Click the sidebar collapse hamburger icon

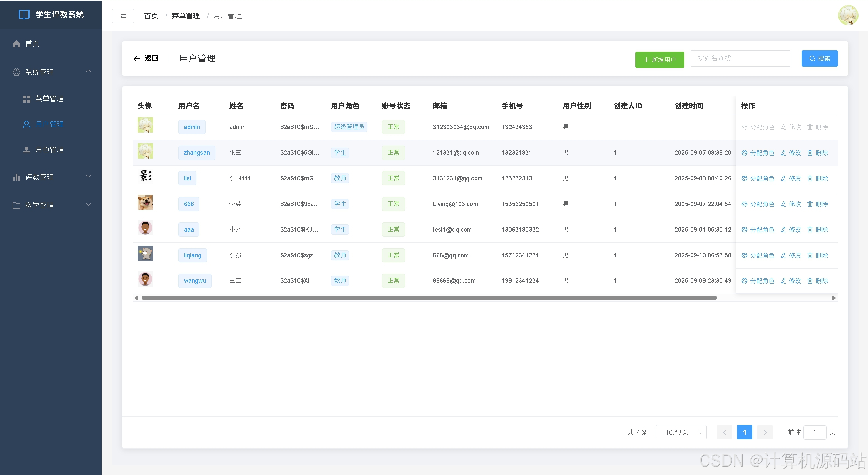(123, 16)
